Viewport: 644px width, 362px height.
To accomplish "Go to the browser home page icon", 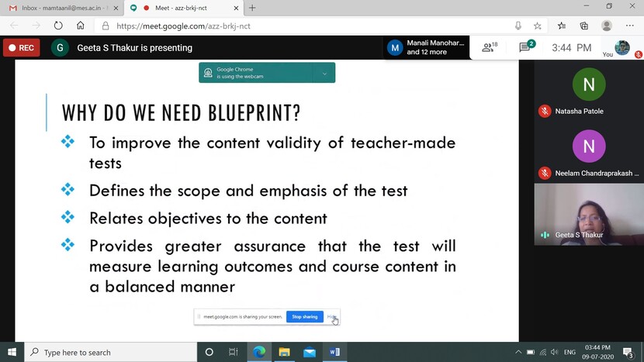I will [80, 26].
